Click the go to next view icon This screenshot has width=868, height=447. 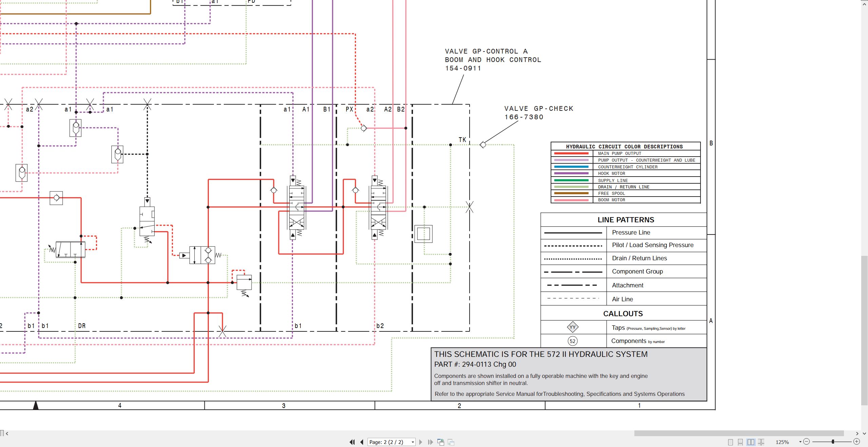point(451,442)
